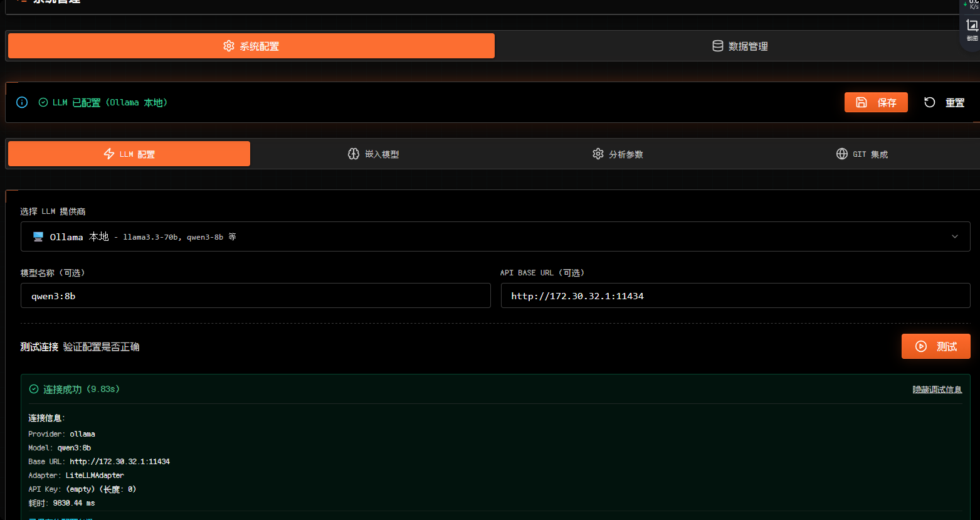Click the 测试连接 验证配置是否正确 label

pos(80,347)
